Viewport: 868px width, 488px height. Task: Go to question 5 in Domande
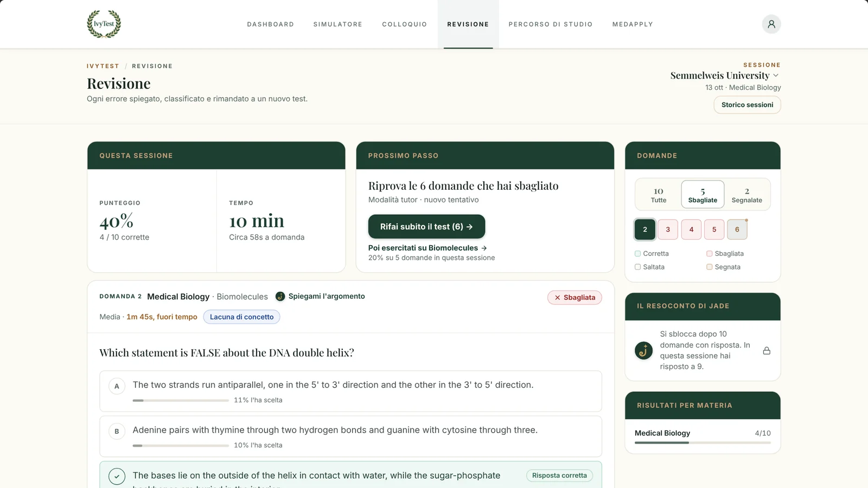point(714,229)
